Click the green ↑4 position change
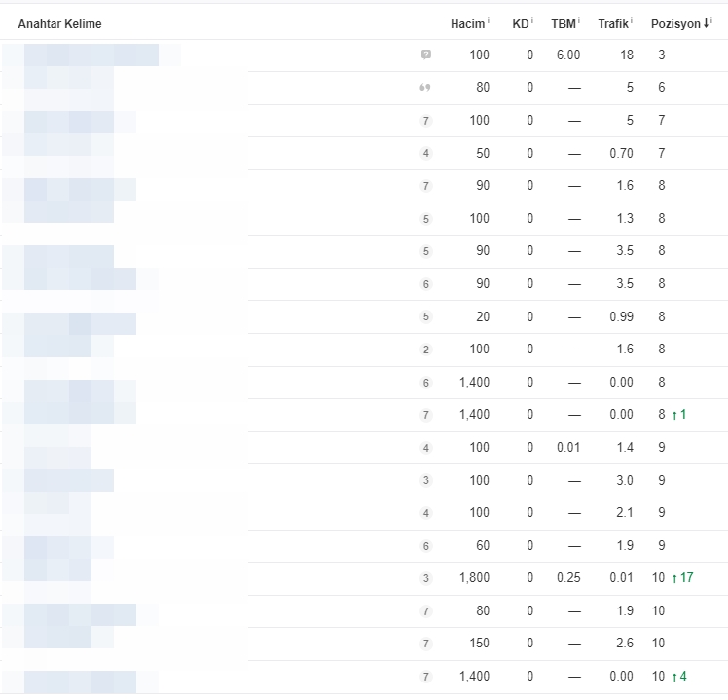The height and width of the screenshot is (700, 728). 679,677
